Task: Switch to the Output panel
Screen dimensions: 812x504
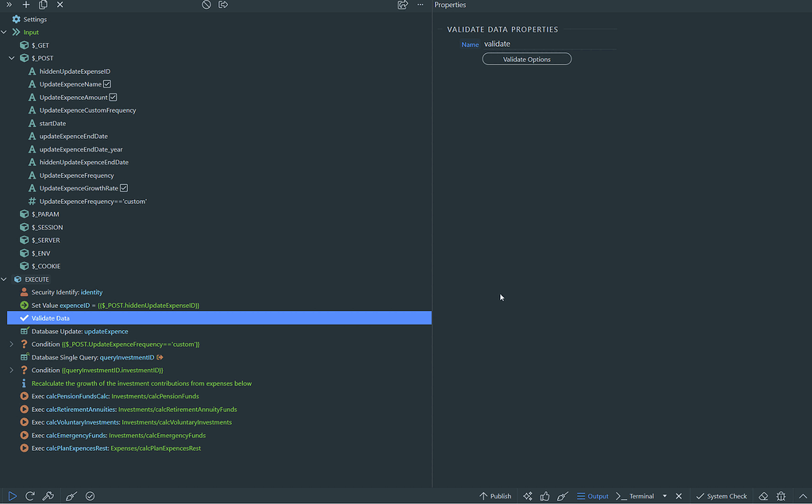Action: [592, 496]
